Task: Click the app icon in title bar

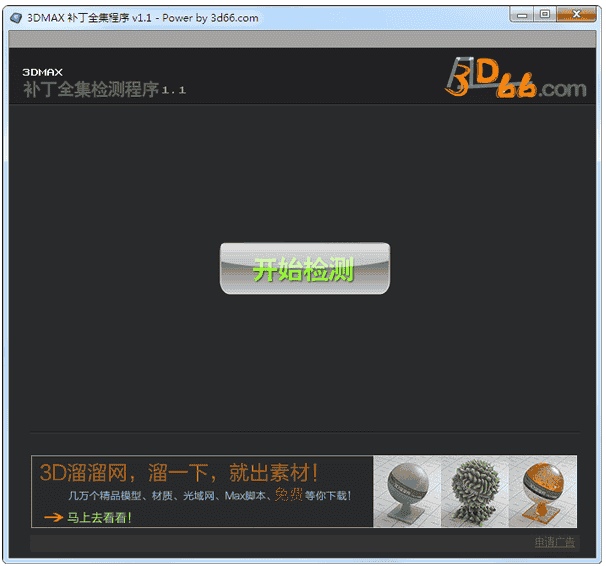Action: [16, 17]
